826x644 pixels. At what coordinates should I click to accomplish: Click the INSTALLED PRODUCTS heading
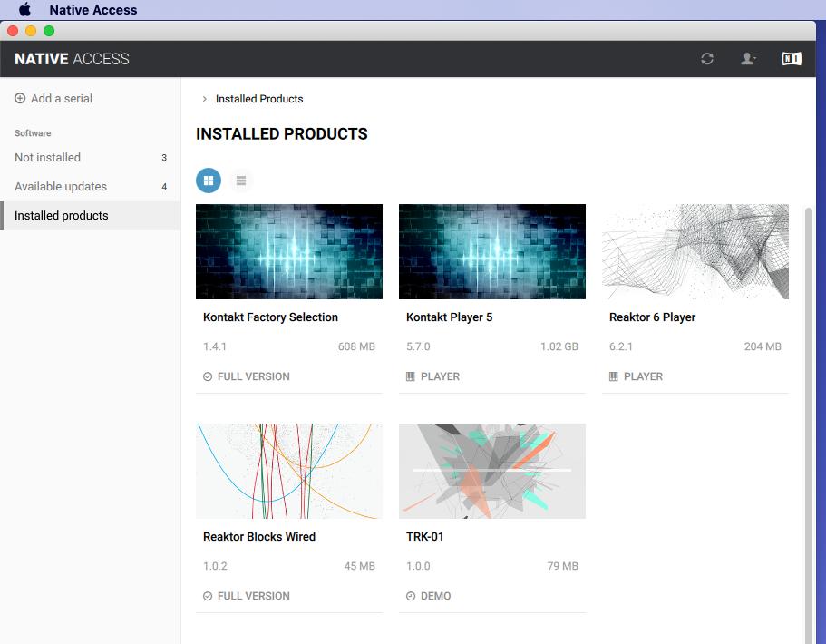point(282,134)
